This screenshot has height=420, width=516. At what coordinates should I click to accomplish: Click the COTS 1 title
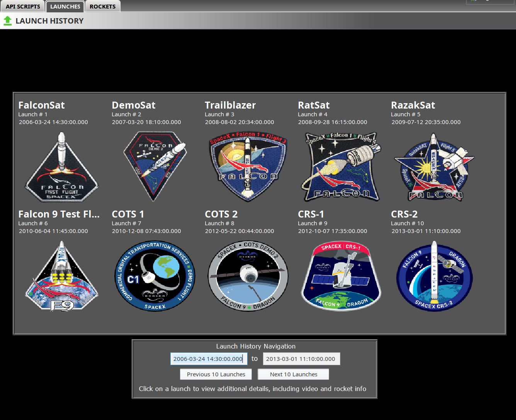tap(128, 214)
